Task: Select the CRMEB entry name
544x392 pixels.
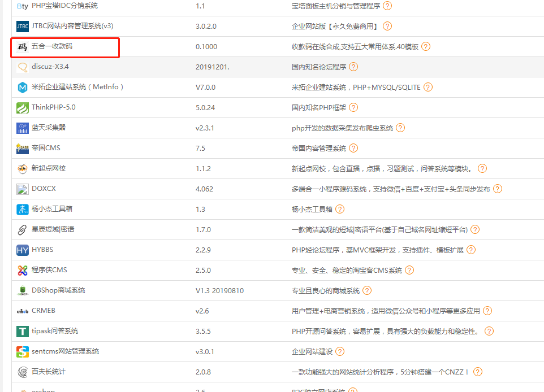Action: (44, 311)
